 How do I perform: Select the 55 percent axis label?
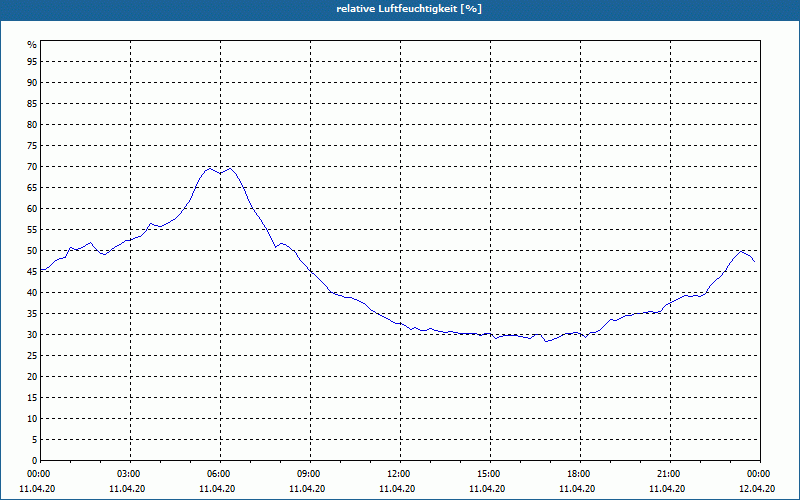click(32, 230)
